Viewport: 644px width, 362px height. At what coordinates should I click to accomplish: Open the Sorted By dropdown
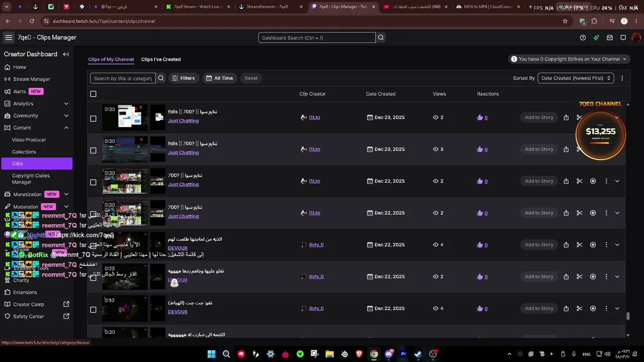(x=576, y=78)
